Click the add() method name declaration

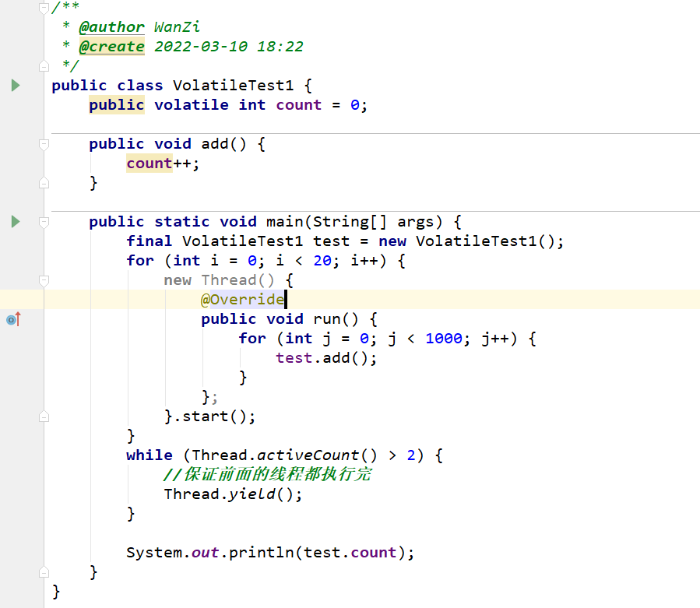point(215,144)
